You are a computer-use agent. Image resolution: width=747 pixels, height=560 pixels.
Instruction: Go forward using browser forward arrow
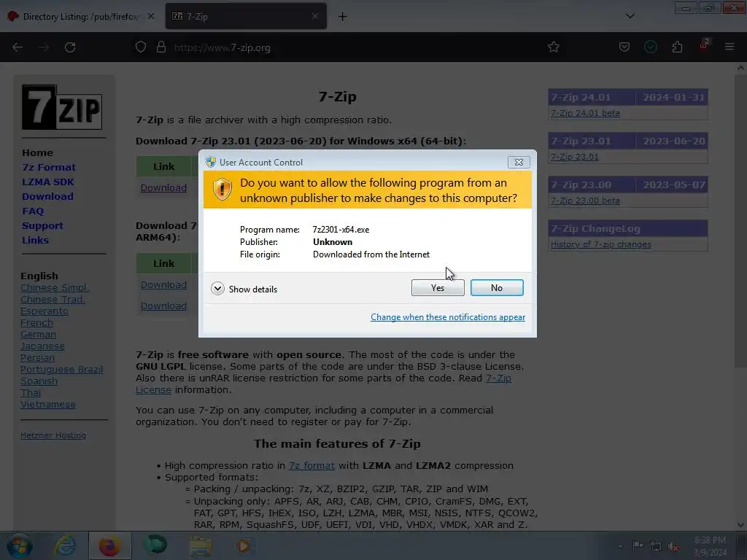pyautogui.click(x=44, y=47)
